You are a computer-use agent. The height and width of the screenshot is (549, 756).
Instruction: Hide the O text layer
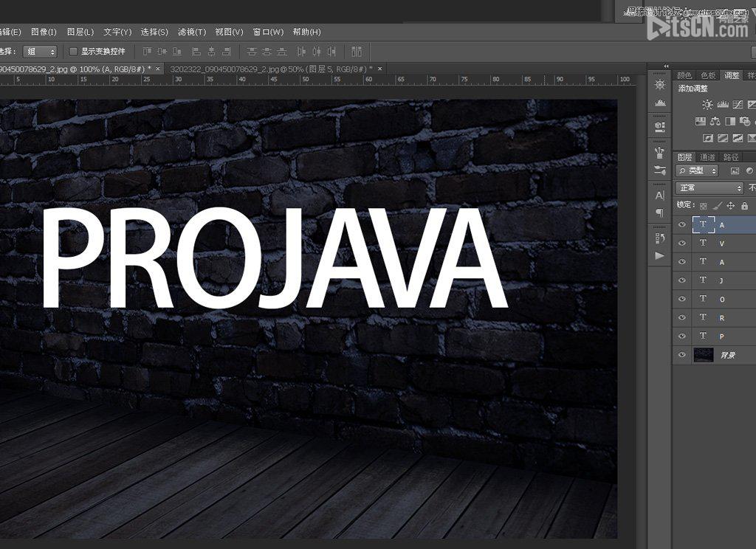[x=681, y=299]
